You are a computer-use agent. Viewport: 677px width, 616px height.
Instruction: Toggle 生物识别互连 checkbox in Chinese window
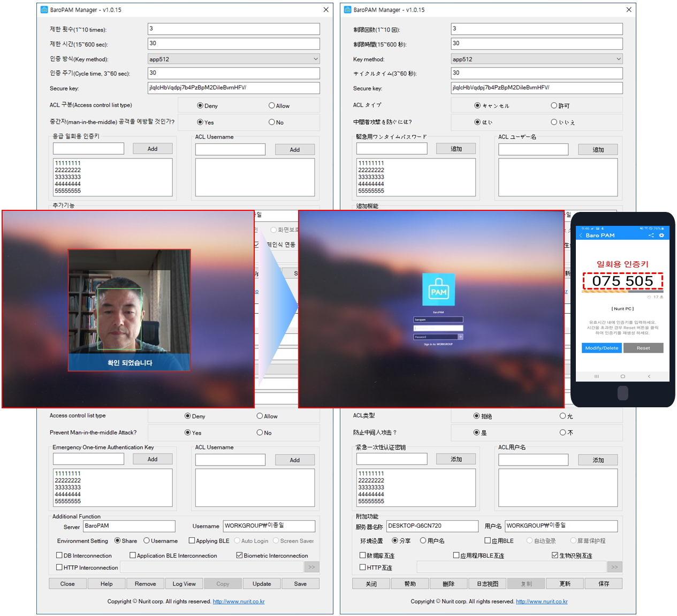[x=555, y=556]
